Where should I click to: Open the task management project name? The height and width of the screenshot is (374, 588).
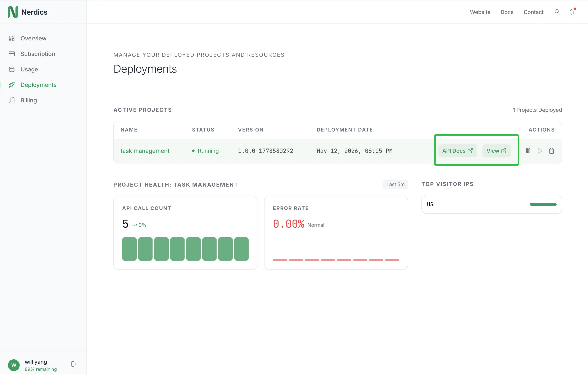pos(145,151)
